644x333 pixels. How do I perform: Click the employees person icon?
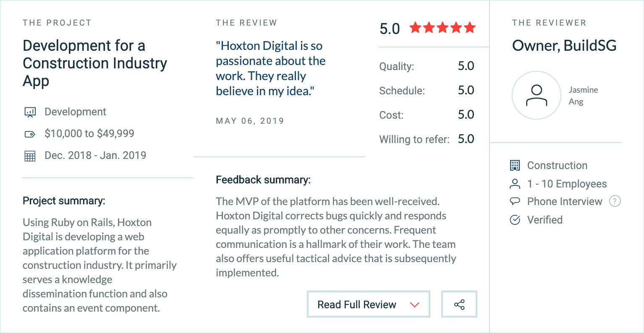[x=515, y=184]
